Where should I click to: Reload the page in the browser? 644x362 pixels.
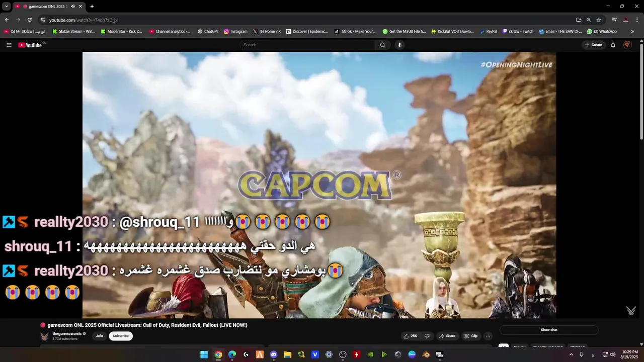pos(29,20)
